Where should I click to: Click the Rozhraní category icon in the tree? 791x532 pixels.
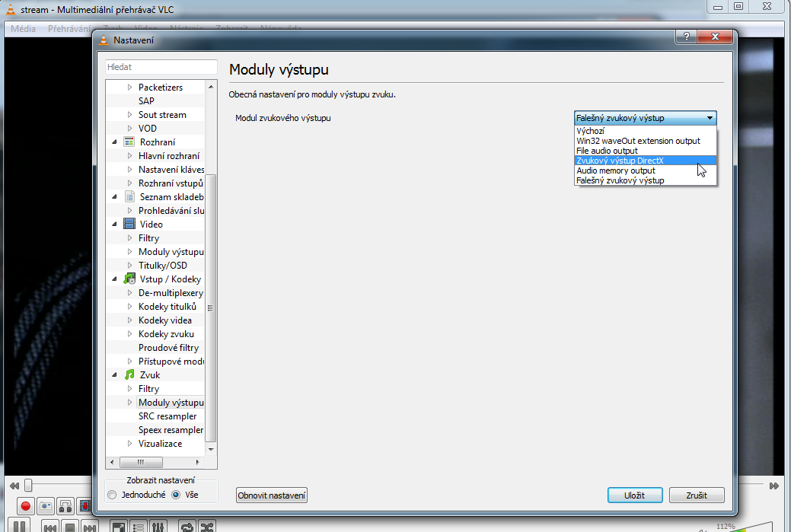(x=129, y=142)
